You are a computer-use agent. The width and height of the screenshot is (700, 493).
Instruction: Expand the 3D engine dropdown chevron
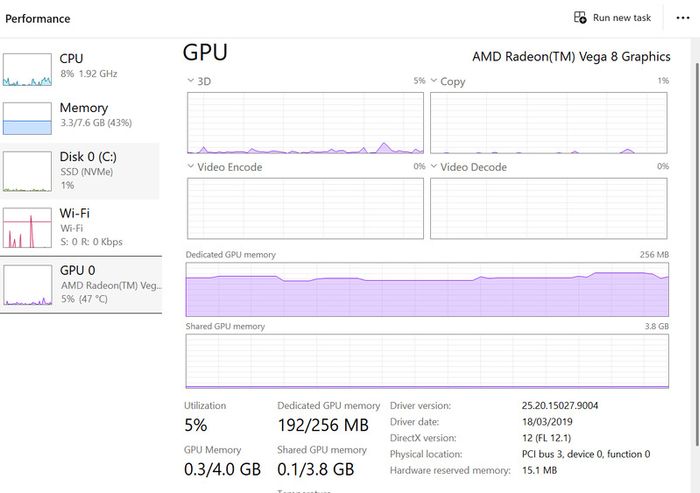pyautogui.click(x=191, y=81)
